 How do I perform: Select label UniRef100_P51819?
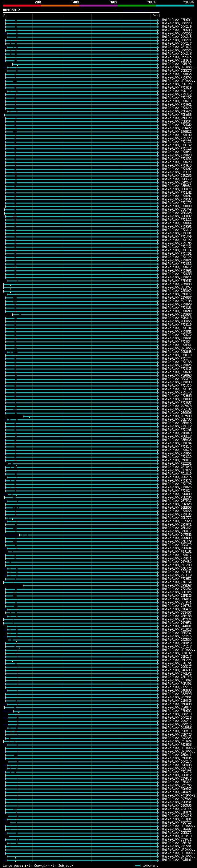[177, 474]
